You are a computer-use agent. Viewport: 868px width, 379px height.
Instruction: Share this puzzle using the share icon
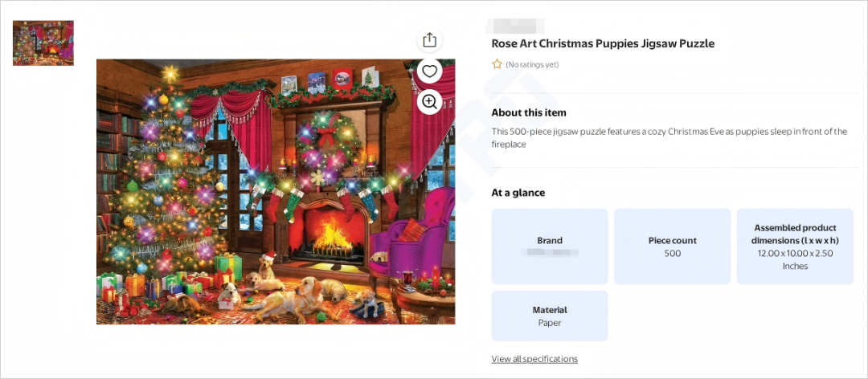[x=429, y=40]
